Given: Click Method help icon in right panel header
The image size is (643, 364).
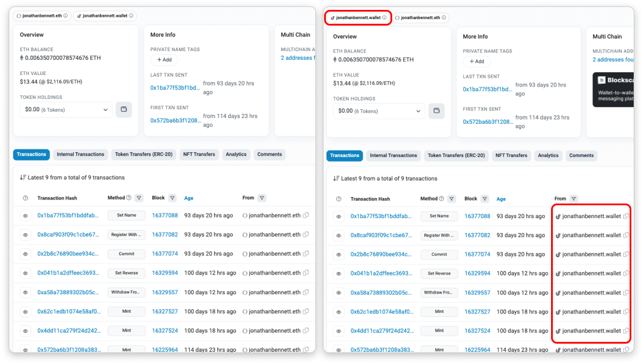Looking at the screenshot, I should (442, 199).
